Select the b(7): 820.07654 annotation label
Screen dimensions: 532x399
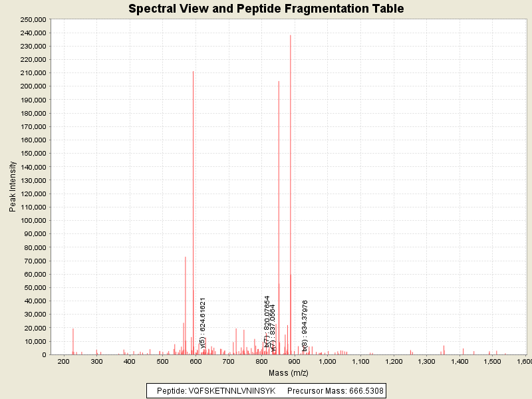tap(267, 322)
